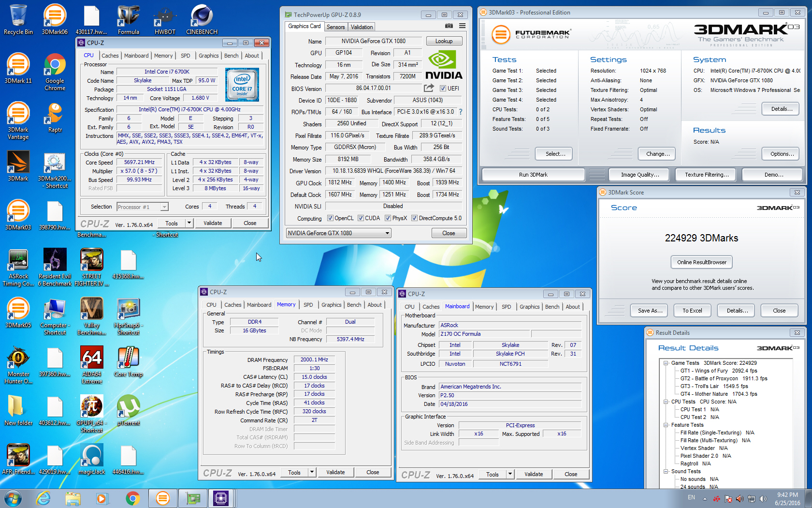Click the BIOS share/export arrow icon in GPU-Z
Image resolution: width=812 pixels, height=508 pixels.
click(x=429, y=88)
